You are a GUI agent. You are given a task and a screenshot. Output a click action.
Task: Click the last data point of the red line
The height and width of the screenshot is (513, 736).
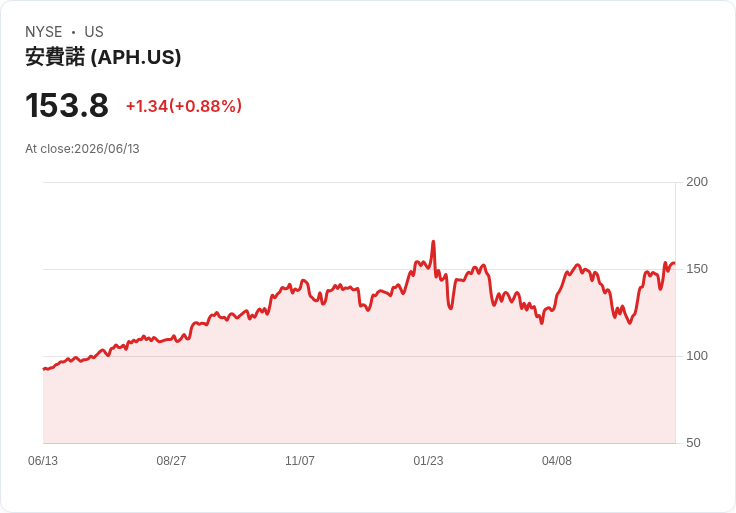(x=675, y=263)
